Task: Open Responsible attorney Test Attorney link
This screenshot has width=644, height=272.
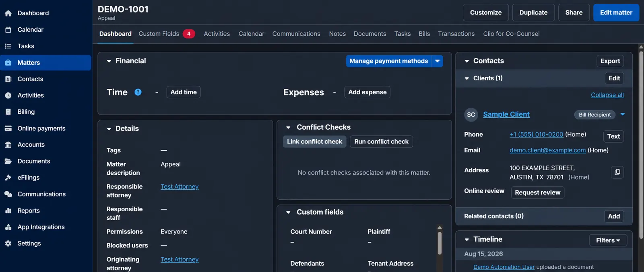Action: (180, 186)
